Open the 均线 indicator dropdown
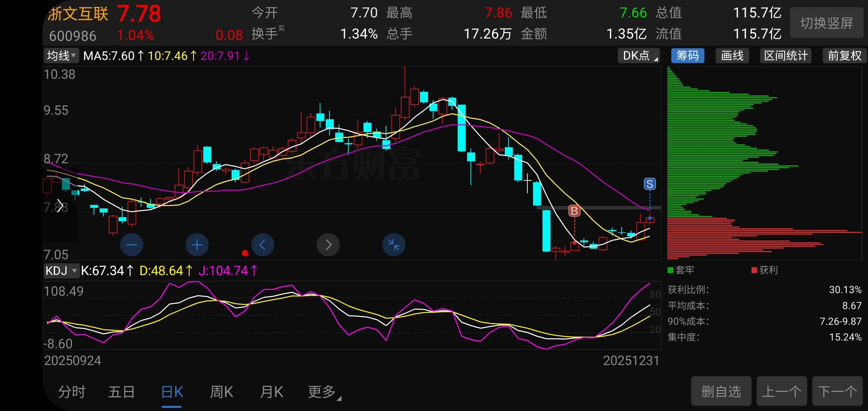The image size is (868, 411). pyautogui.click(x=61, y=56)
